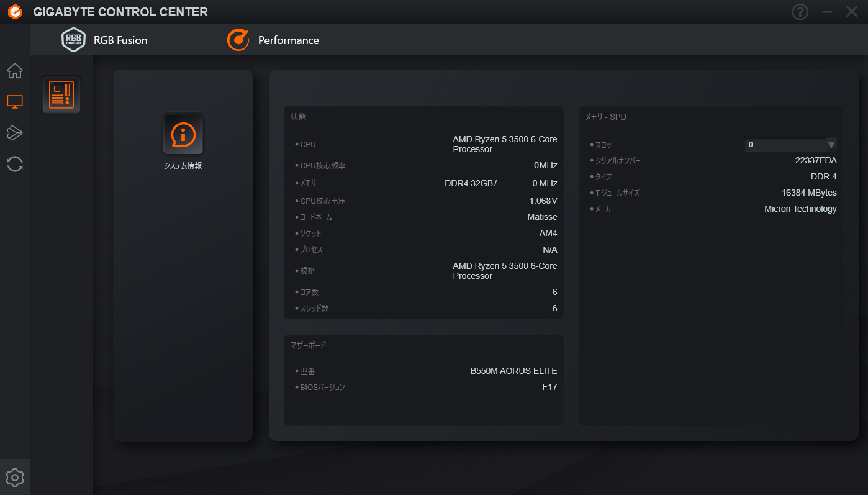Viewport: 868px width, 495px height.
Task: Click the 状態 section heading
Action: tap(298, 117)
